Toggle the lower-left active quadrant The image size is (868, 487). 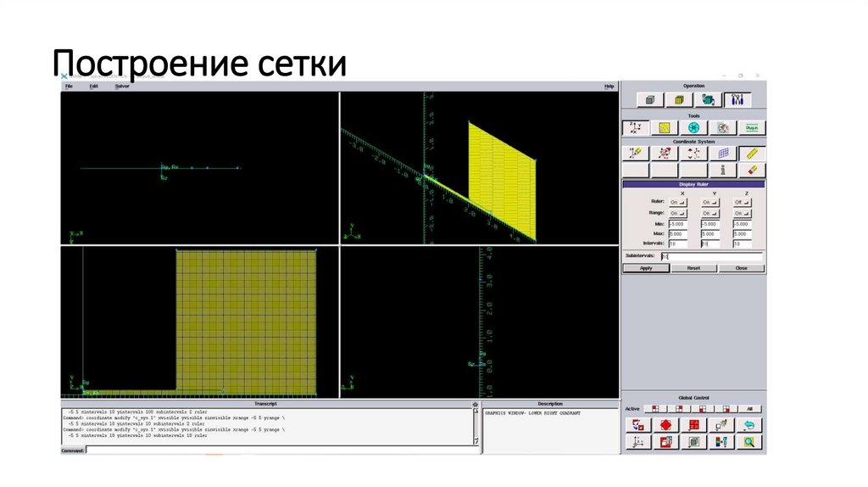coord(703,409)
